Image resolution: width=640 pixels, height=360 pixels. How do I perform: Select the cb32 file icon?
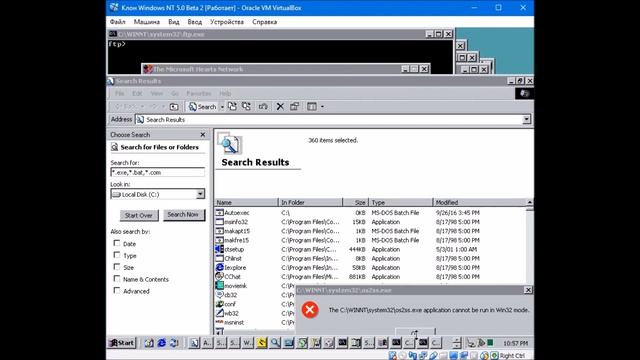pyautogui.click(x=220, y=295)
